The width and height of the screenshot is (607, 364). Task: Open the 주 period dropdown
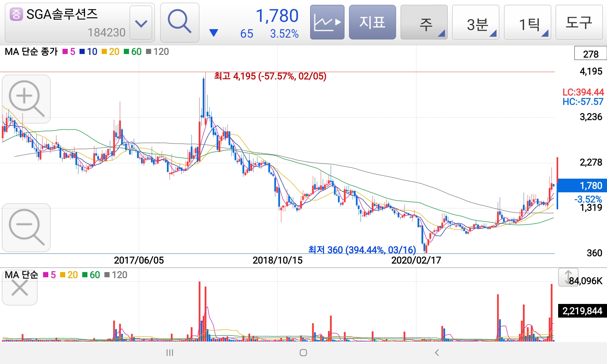(x=424, y=23)
